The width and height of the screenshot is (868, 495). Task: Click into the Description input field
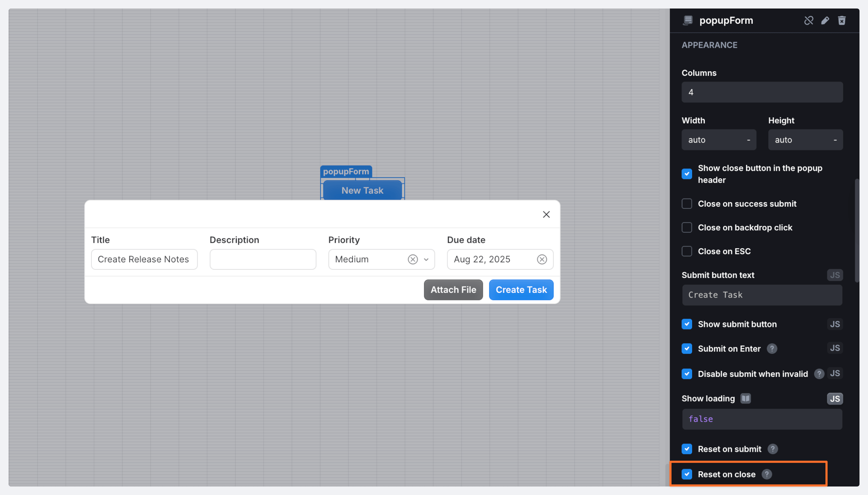click(x=263, y=260)
